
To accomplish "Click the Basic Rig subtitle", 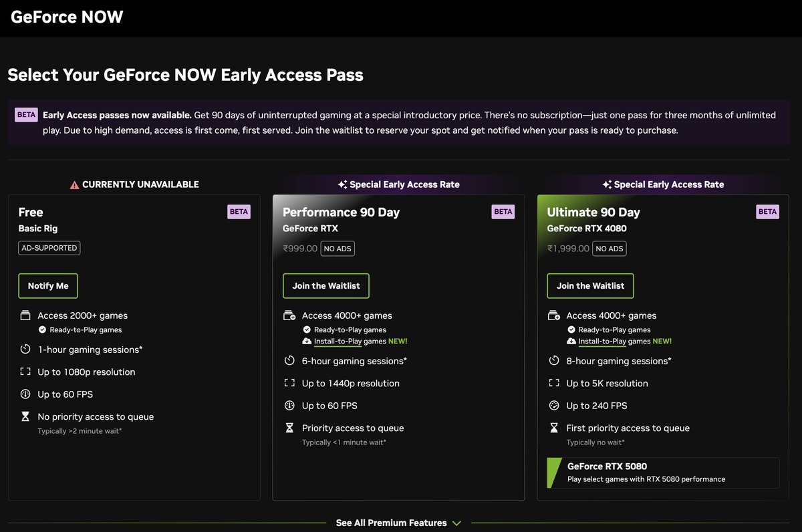I will pyautogui.click(x=38, y=229).
